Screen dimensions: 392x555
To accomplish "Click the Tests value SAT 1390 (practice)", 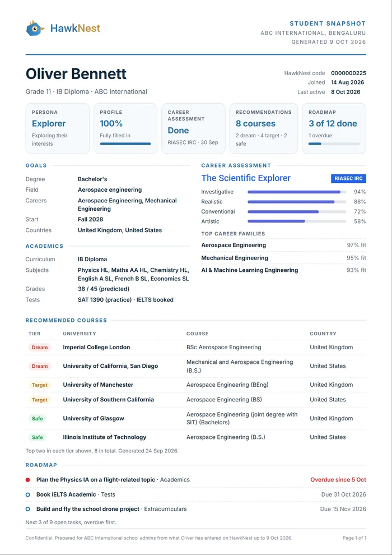I will (x=104, y=300).
